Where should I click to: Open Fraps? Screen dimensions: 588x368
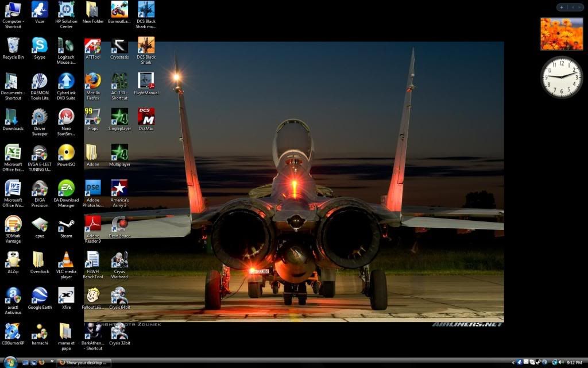92,118
